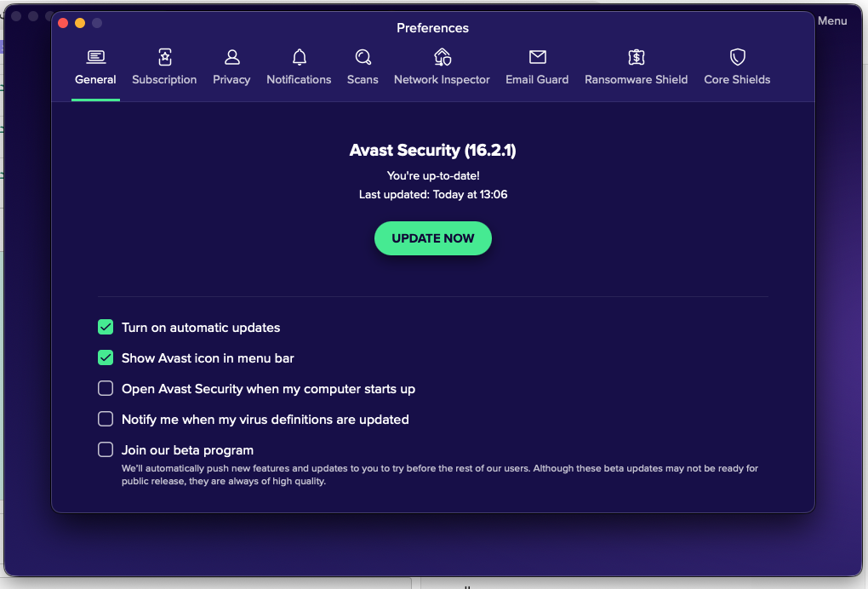Open the Subscription badge icon

[x=164, y=57]
